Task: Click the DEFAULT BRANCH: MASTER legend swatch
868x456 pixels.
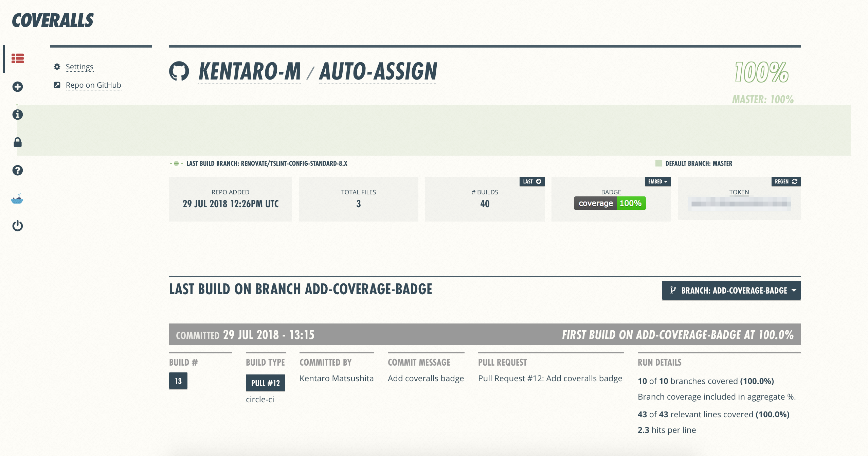Action: tap(659, 163)
